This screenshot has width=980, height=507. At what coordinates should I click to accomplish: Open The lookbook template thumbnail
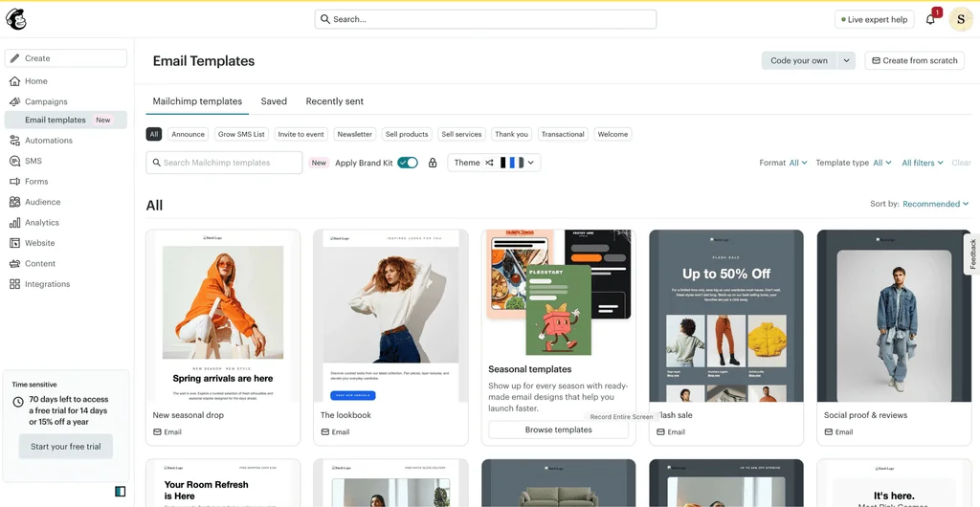point(390,317)
